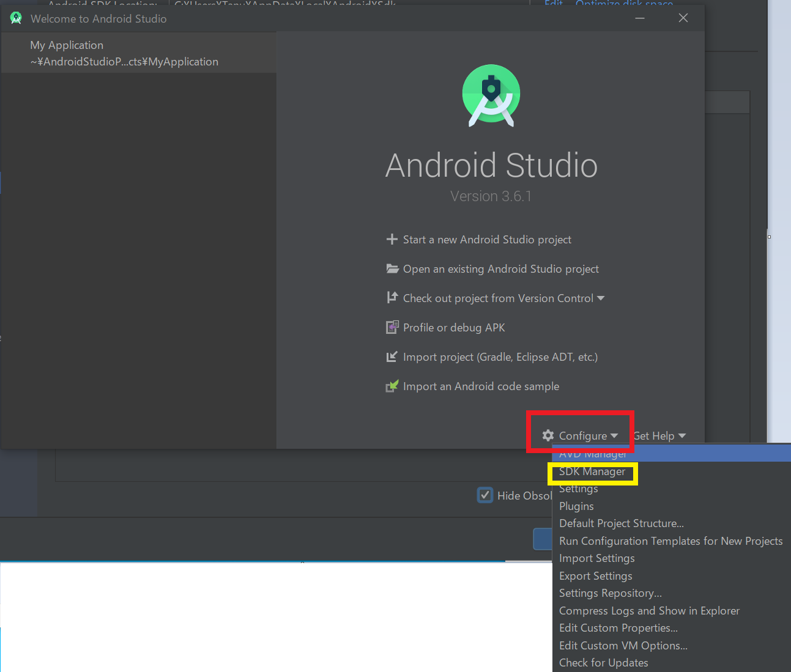Uncheck the checked option near Hide Obsolete
The image size is (791, 672).
(485, 495)
